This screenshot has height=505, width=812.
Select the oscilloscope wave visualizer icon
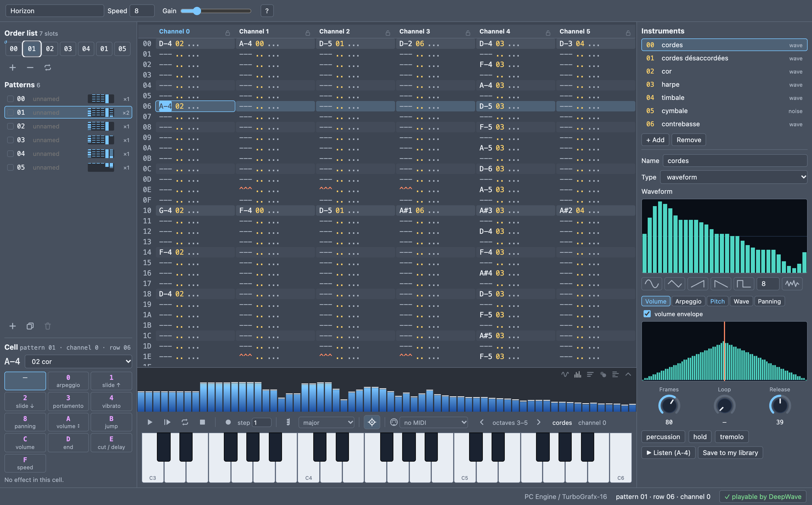565,374
